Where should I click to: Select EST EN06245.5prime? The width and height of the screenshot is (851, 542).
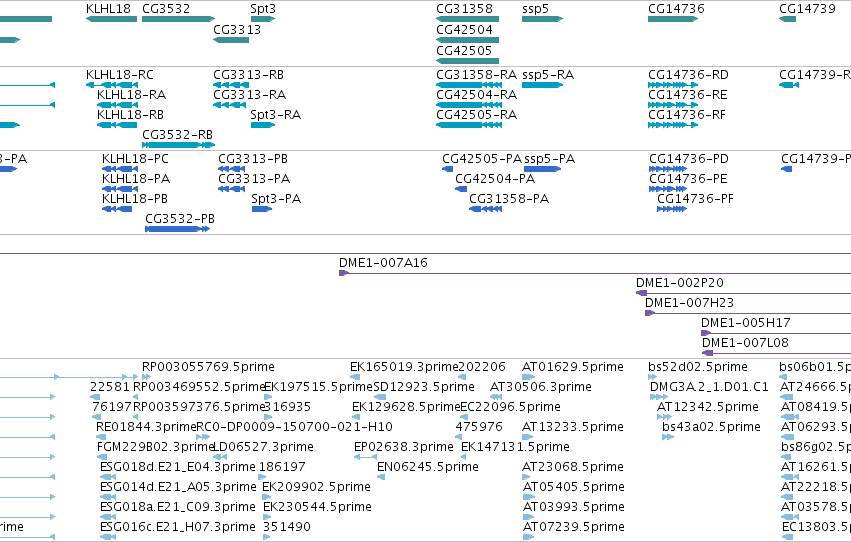point(381,477)
